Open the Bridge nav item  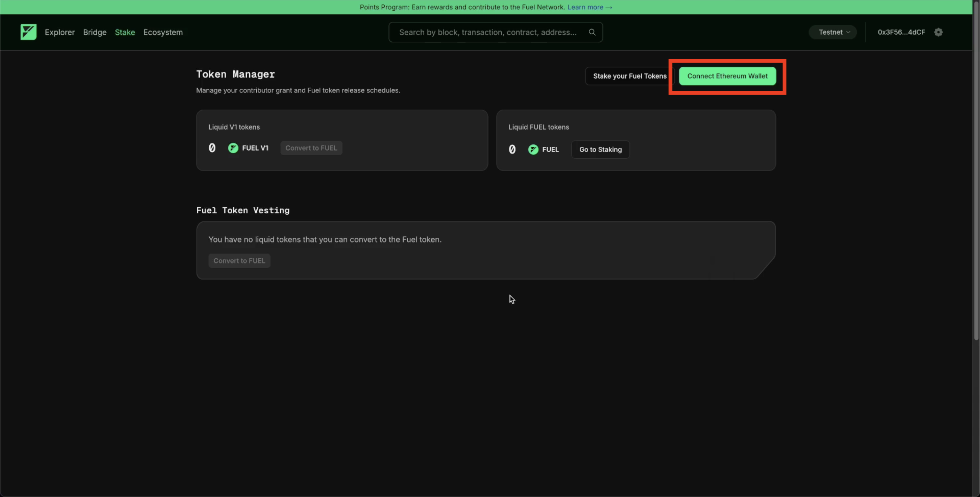95,32
